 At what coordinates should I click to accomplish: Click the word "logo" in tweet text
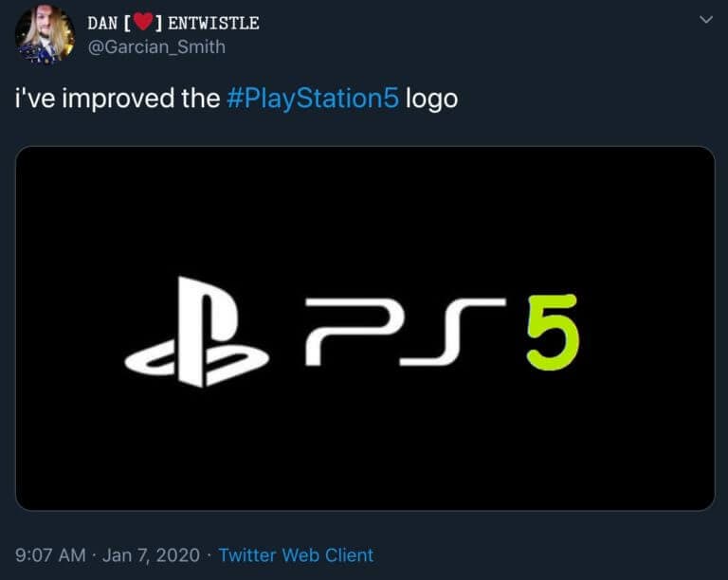click(x=431, y=99)
